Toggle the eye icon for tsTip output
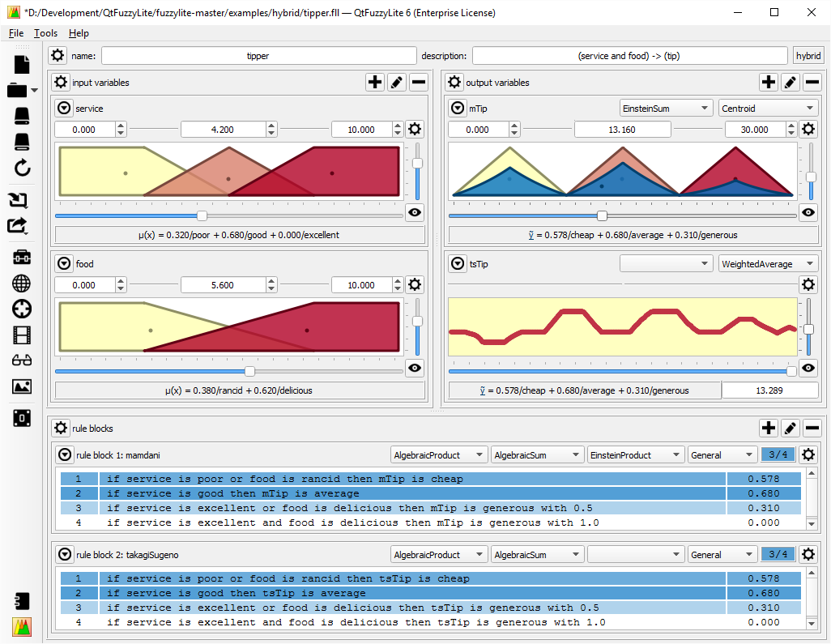 point(808,367)
